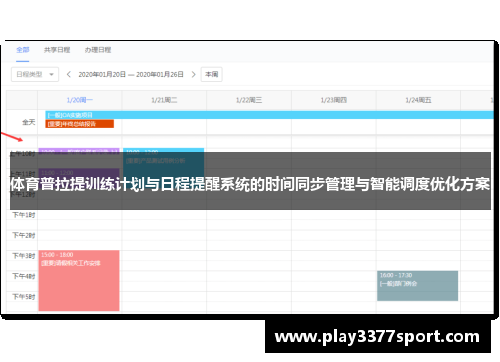Select the 1/22周三 column header
500x362 pixels.
pyautogui.click(x=249, y=100)
